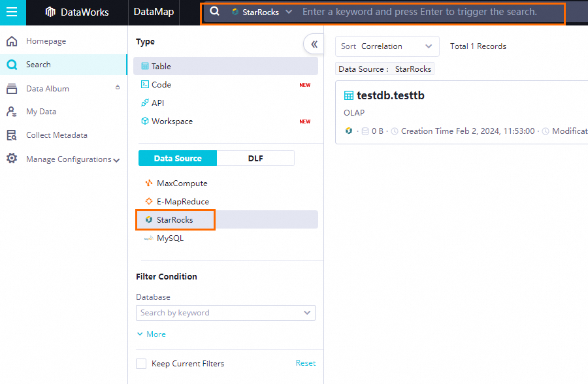Click the StarRocks icon in result card details

pos(349,131)
